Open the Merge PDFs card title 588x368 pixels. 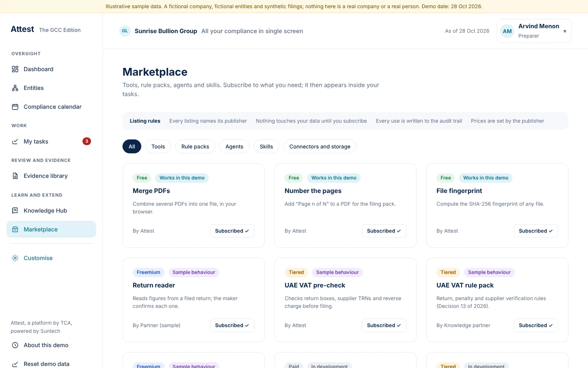click(151, 191)
